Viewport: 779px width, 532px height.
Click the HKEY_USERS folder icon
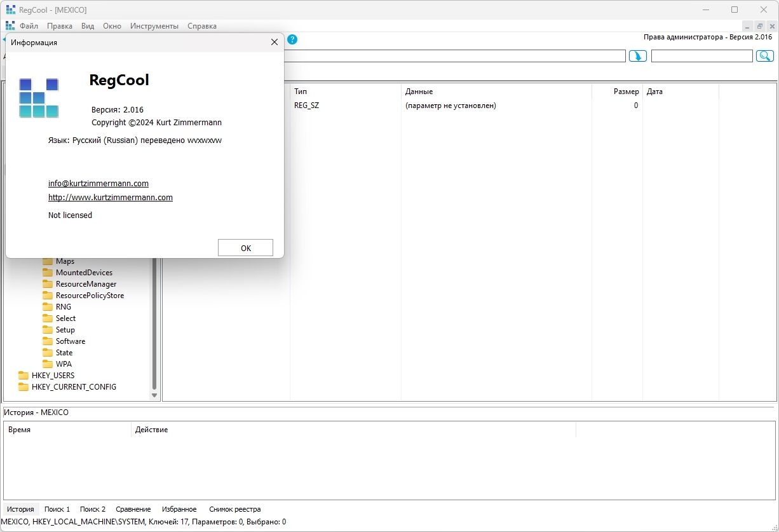[x=24, y=376]
